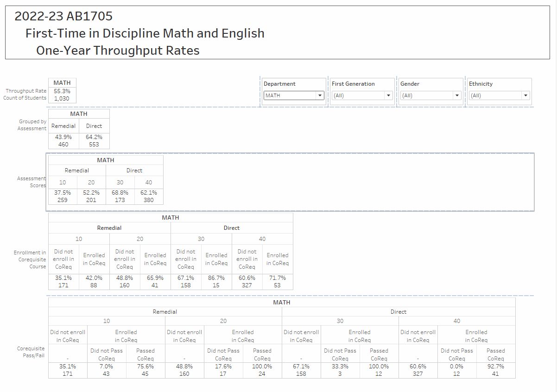Expand the Ethnicity filter dropdown
The height and width of the screenshot is (392, 557).
(x=499, y=95)
